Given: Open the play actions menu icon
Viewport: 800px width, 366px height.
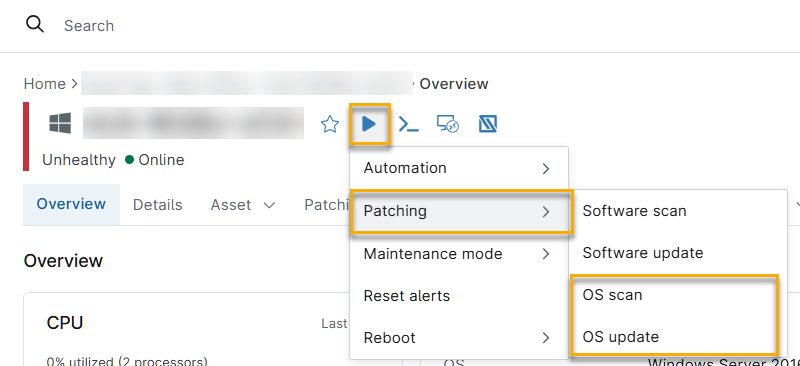Looking at the screenshot, I should (369, 124).
